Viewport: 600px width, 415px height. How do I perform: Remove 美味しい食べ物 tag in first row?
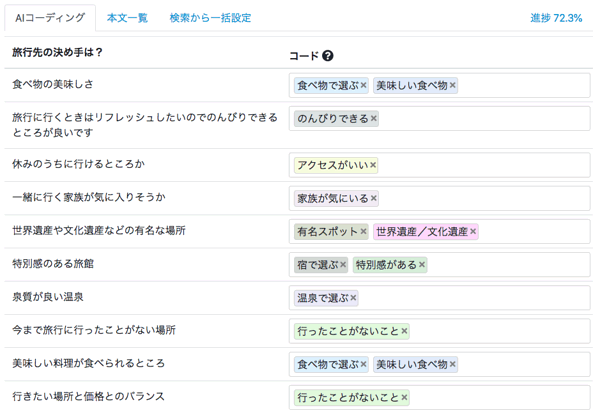pos(452,85)
